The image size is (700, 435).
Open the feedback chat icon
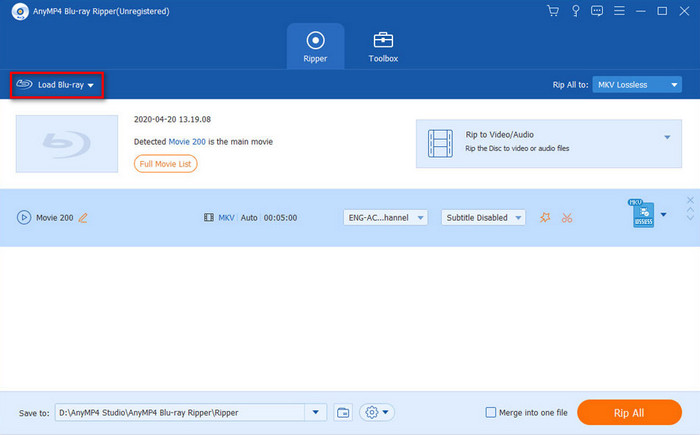(x=597, y=11)
